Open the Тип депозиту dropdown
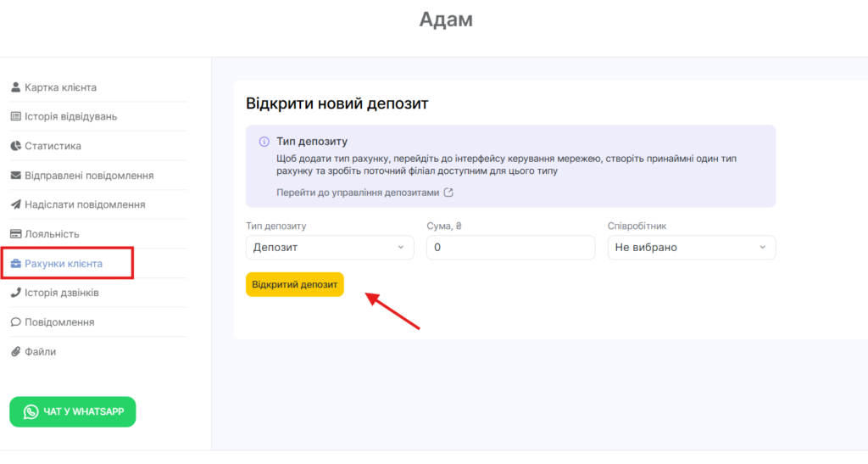Viewport: 868px width, 464px height. pos(330,248)
